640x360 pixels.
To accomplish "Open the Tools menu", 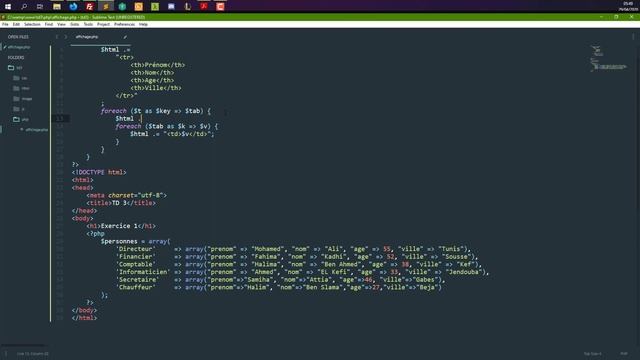I will tap(88, 24).
